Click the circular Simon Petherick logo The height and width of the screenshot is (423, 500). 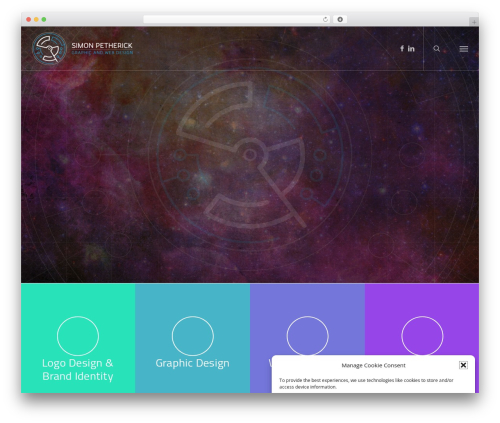tap(49, 48)
